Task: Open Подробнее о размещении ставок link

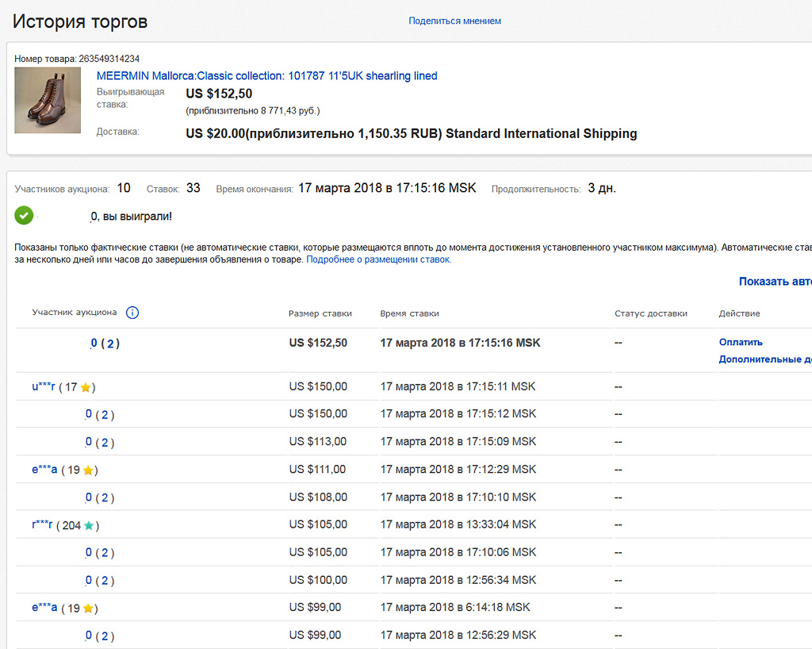Action: coord(378,259)
